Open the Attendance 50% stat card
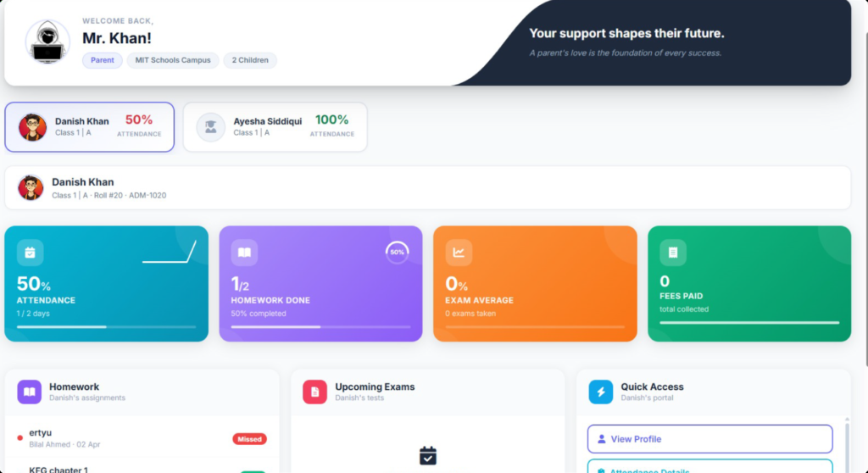The height and width of the screenshot is (473, 868). pos(106,284)
